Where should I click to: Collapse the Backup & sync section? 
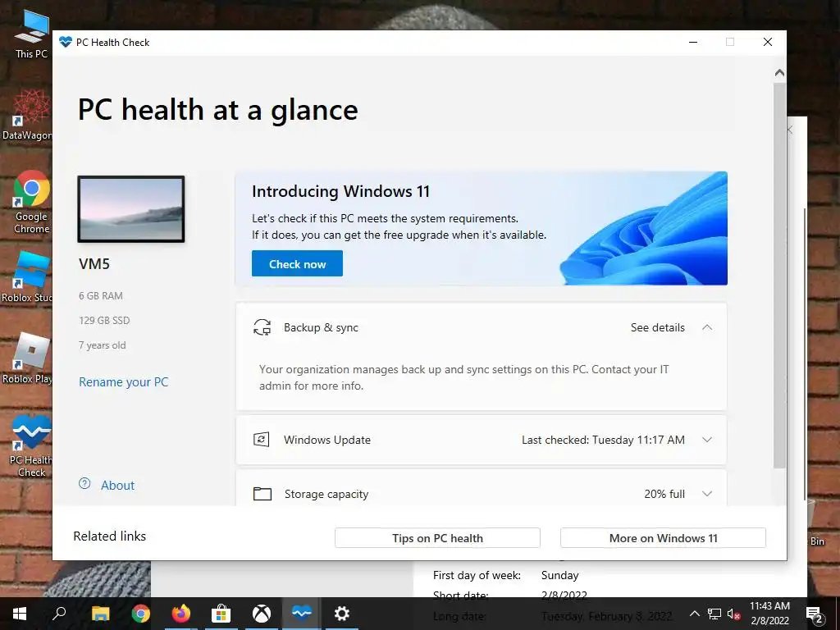707,327
